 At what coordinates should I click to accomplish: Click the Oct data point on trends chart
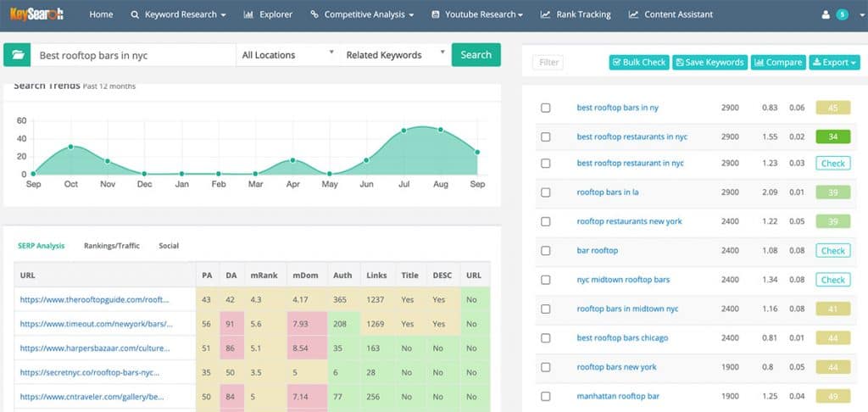pos(71,147)
